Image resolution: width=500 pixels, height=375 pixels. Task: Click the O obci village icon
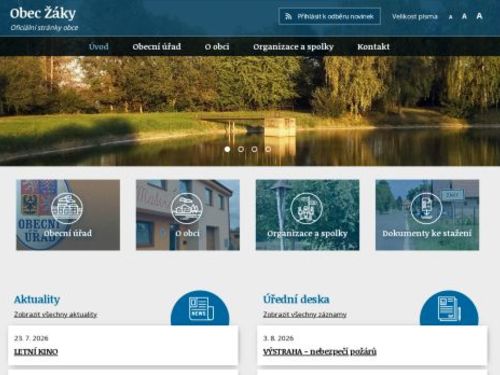187,209
